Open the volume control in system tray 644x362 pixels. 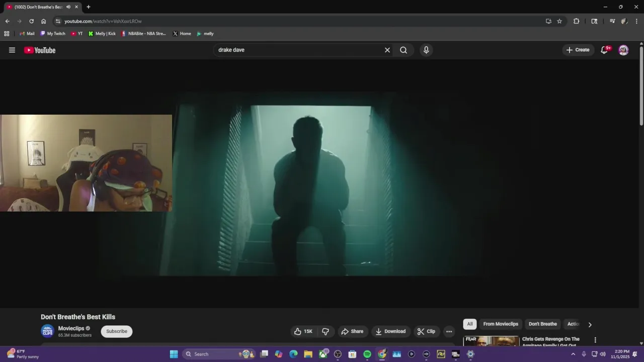[603, 354]
